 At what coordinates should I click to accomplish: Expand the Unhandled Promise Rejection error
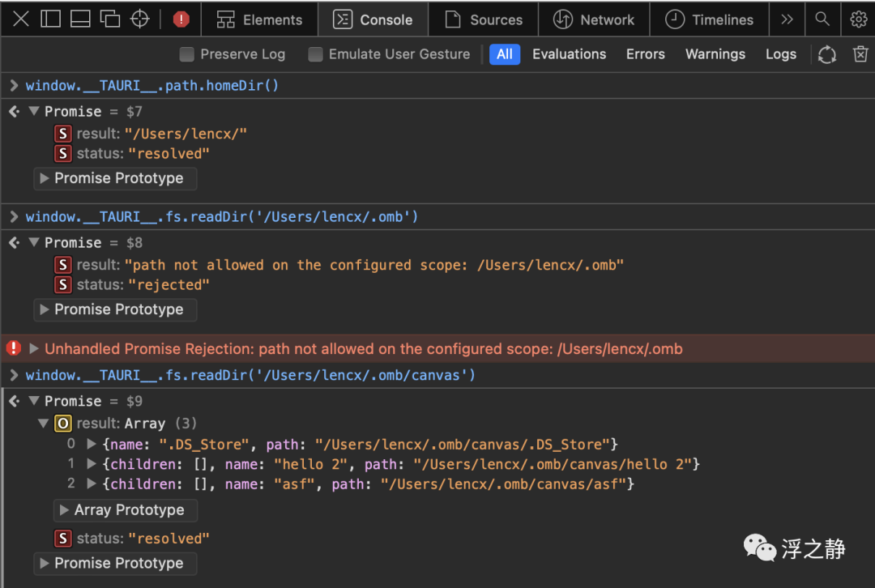[x=34, y=349]
